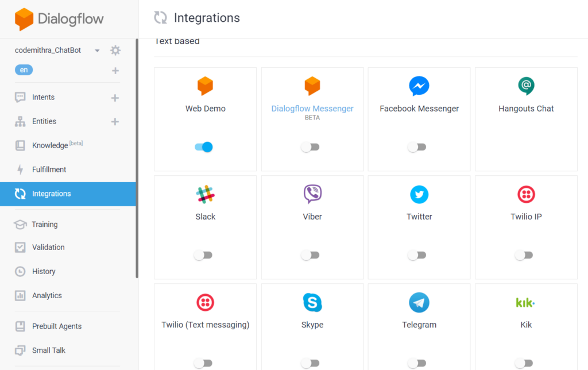588x370 pixels.
Task: Open agent settings gear icon
Action: tap(115, 51)
